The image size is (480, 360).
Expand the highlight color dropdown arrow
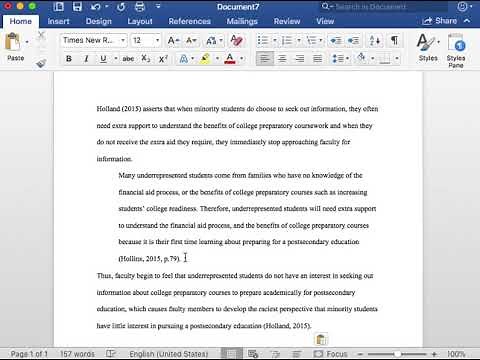(217, 59)
